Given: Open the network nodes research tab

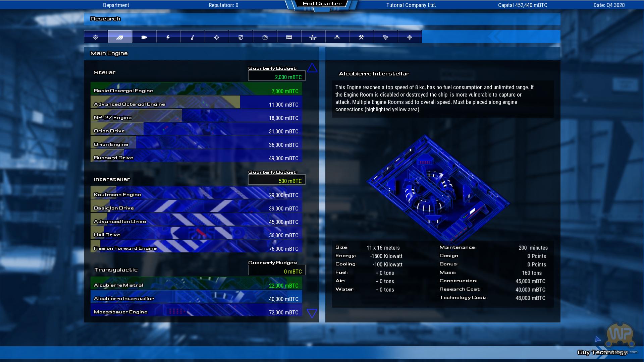Looking at the screenshot, I should pyautogui.click(x=313, y=37).
